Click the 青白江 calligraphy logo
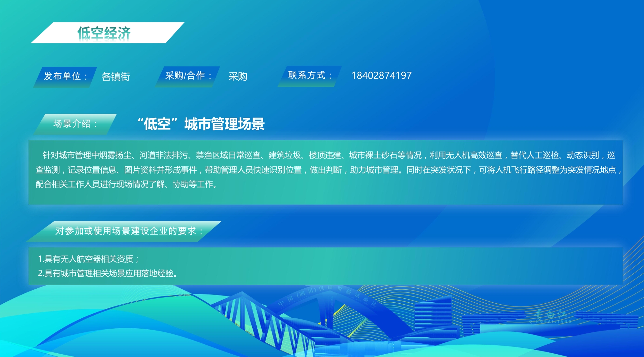The image size is (644, 357). (550, 316)
